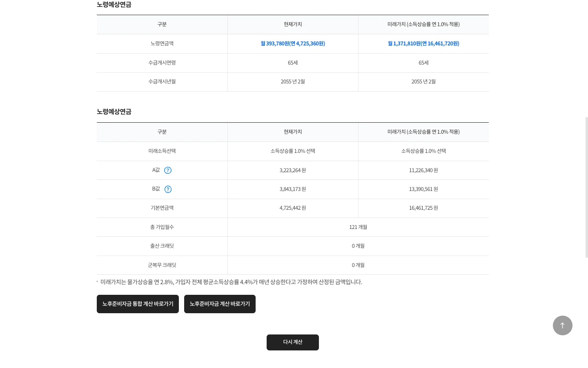The image size is (588, 368).
Task: Click the 0 개월 value in 군복무 크래딧 row
Action: pos(358,265)
